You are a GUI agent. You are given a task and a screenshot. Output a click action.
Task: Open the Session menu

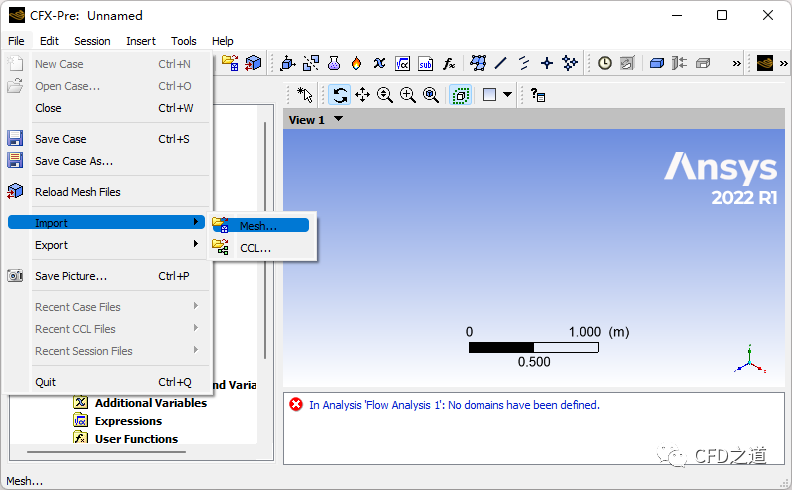(x=92, y=41)
